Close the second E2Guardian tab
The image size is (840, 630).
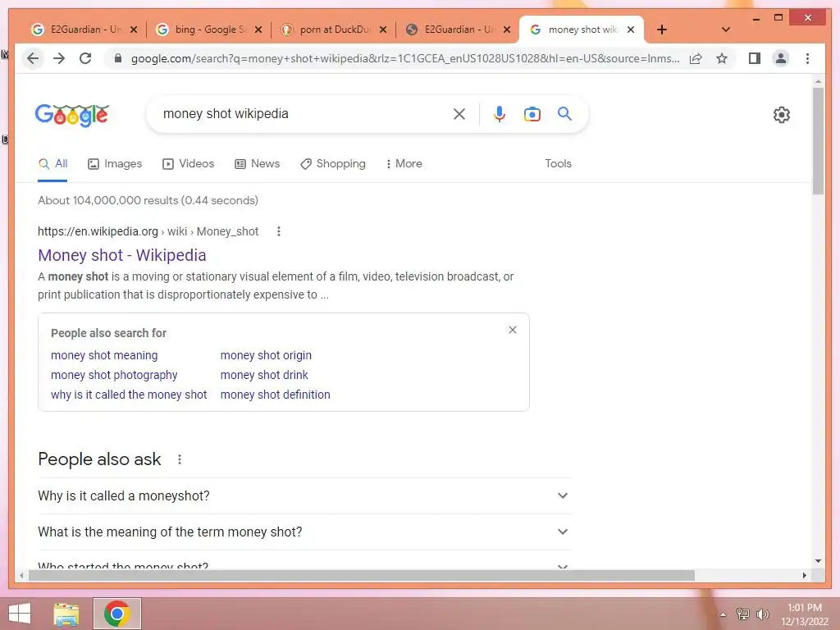[x=507, y=30]
